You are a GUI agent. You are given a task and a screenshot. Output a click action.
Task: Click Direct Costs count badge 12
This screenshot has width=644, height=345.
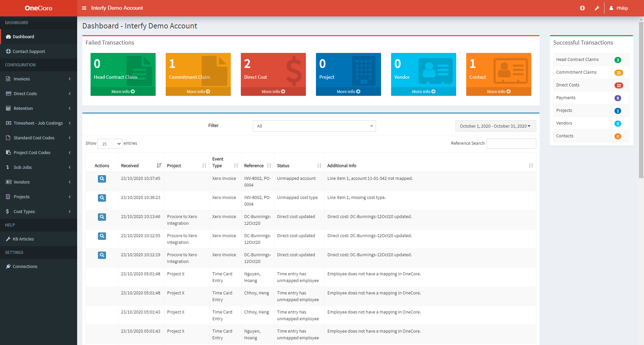point(619,85)
